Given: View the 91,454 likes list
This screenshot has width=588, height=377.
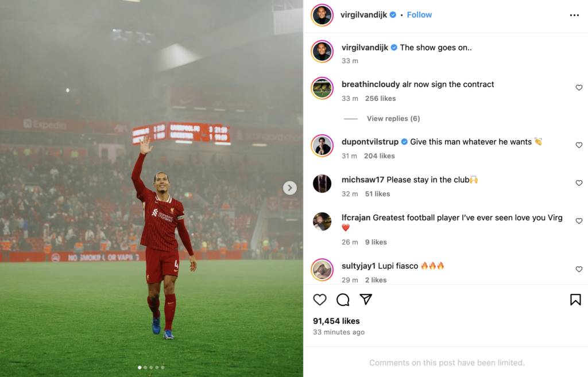Looking at the screenshot, I should (x=336, y=321).
